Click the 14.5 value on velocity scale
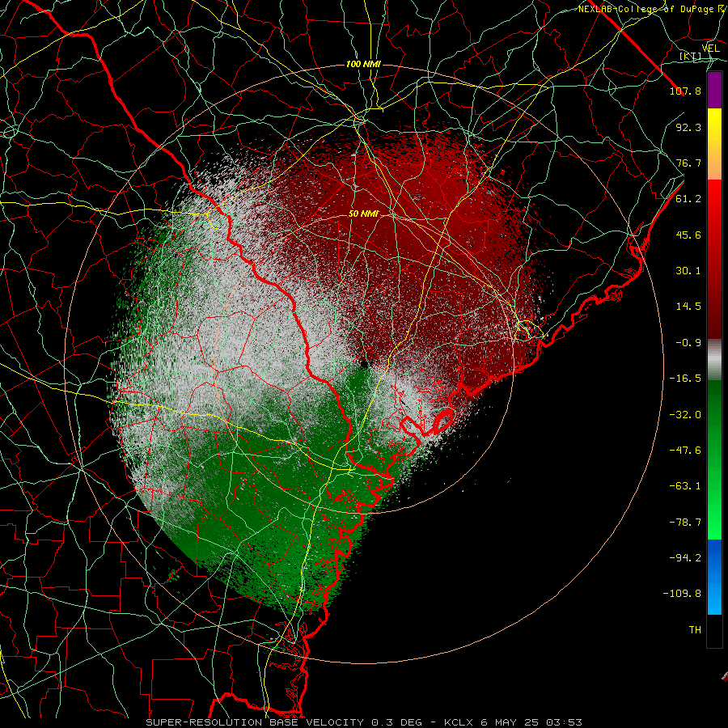This screenshot has width=728, height=728. [x=688, y=307]
